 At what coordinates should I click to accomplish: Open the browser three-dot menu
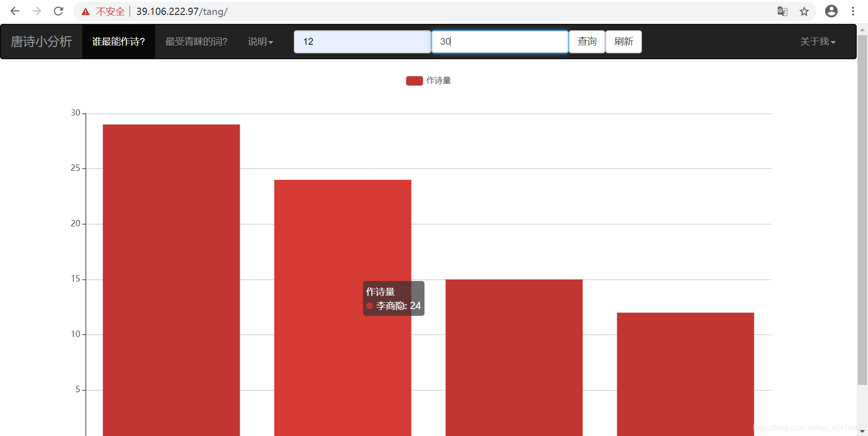click(x=853, y=11)
